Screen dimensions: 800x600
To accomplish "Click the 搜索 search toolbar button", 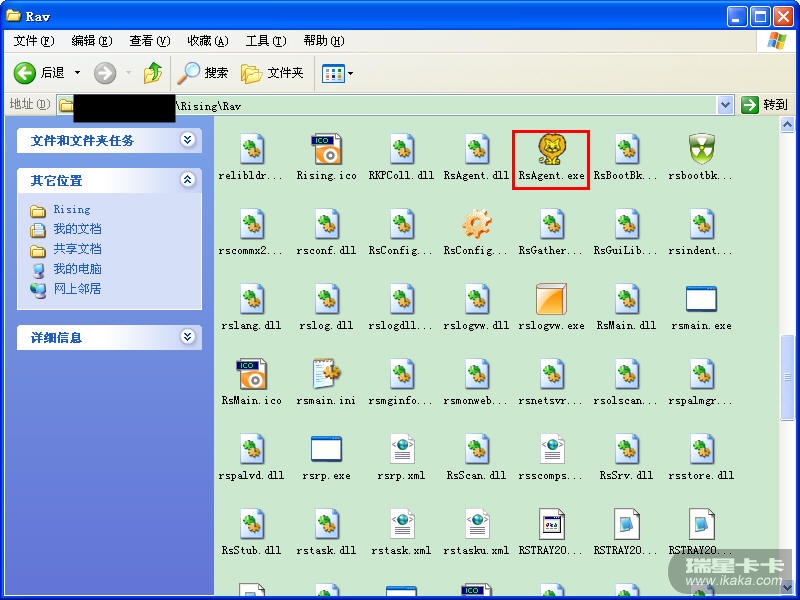I will click(x=203, y=73).
